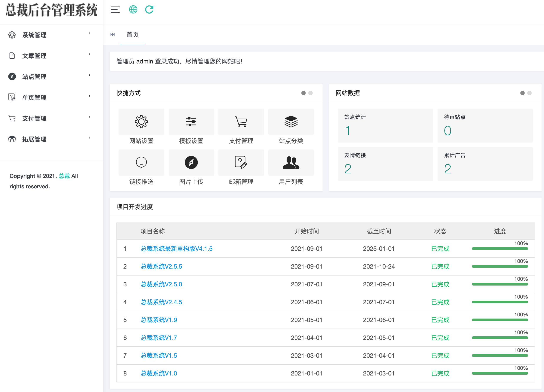Open 邮箱管理 shortcut icon
This screenshot has width=544, height=392.
pyautogui.click(x=241, y=162)
